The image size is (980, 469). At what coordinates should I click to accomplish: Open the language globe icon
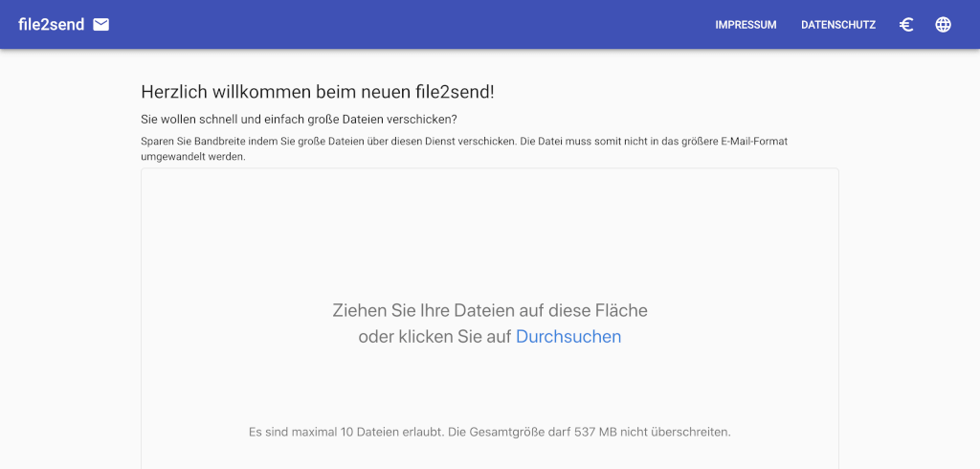tap(943, 24)
